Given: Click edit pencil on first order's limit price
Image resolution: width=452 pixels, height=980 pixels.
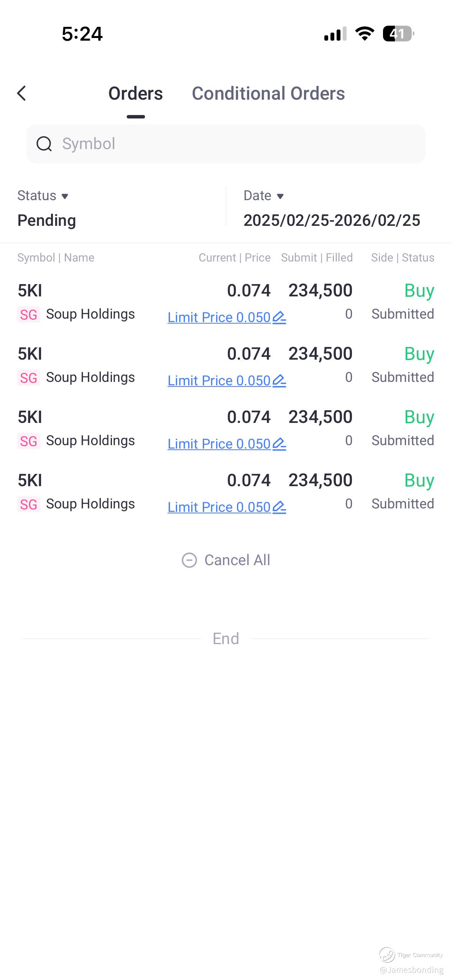Looking at the screenshot, I should point(279,317).
